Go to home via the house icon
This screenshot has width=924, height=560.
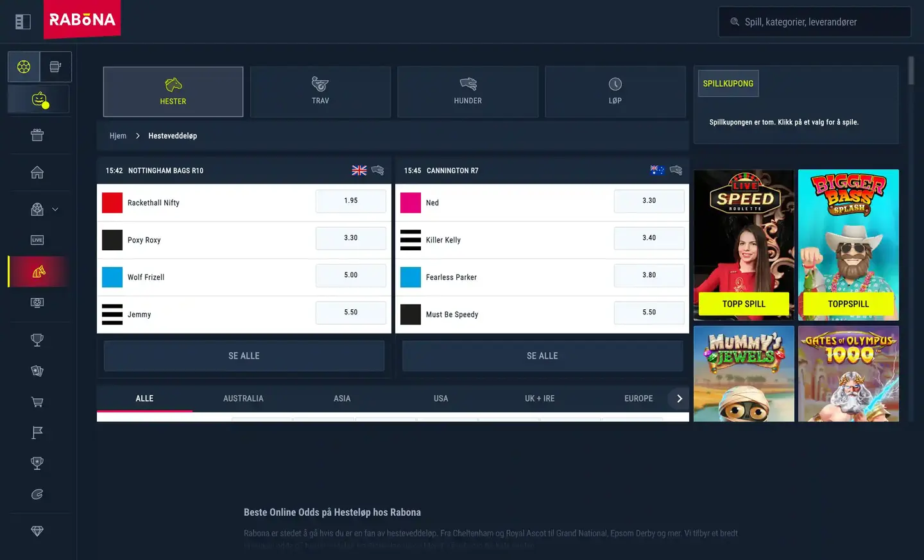tap(37, 172)
